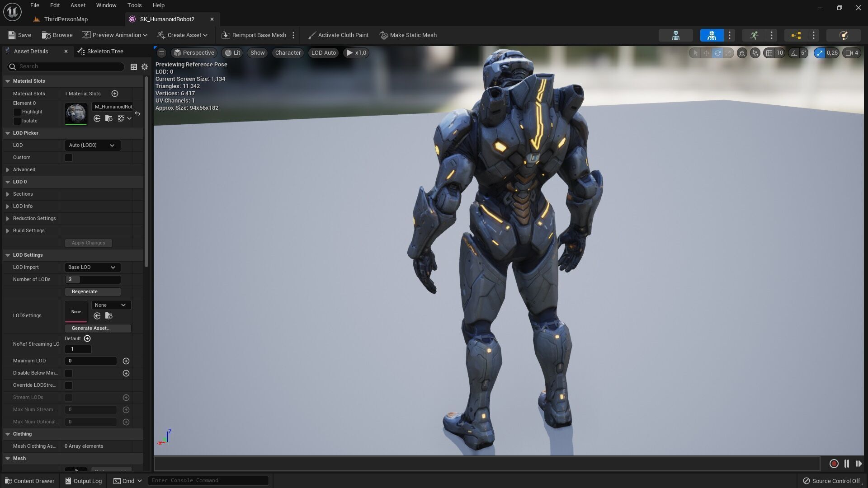Toggle rotation angle snapping
Viewport: 868px width, 488px height.
[794, 53]
